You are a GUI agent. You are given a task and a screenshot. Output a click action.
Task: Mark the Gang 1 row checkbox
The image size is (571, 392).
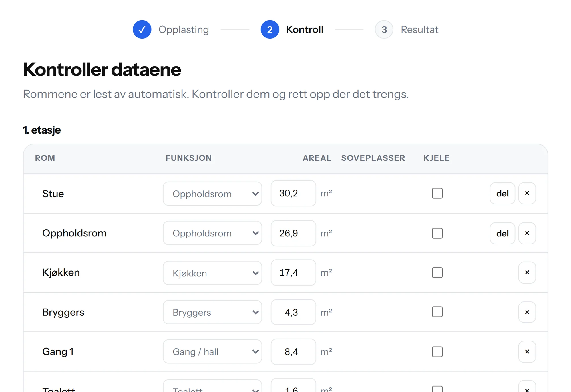437,352
